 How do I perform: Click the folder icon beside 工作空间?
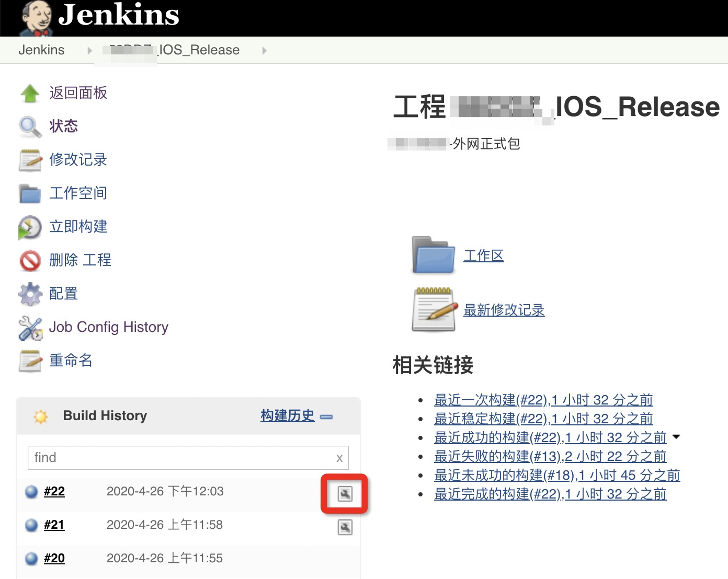point(30,194)
